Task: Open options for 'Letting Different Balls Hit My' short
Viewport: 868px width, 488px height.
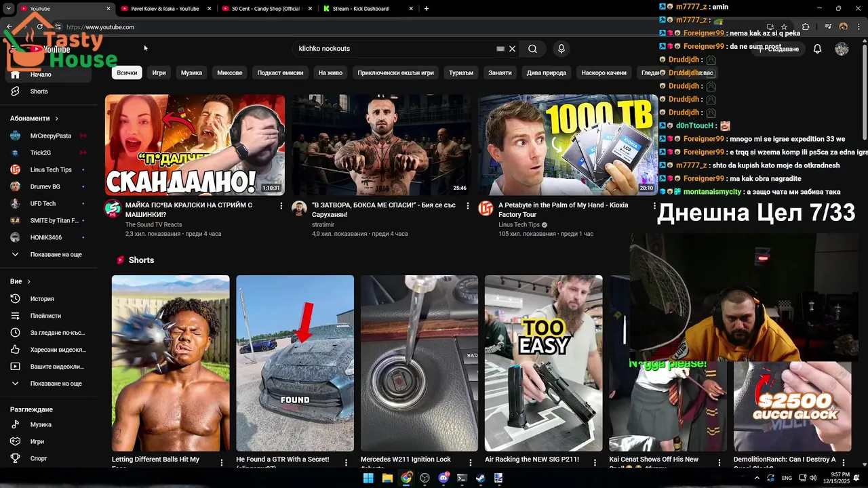Action: tap(222, 462)
